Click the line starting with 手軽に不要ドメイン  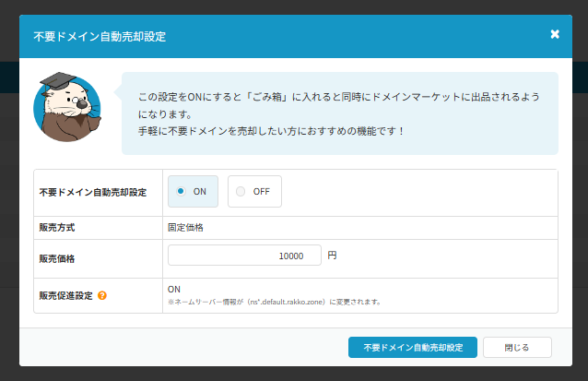click(271, 131)
